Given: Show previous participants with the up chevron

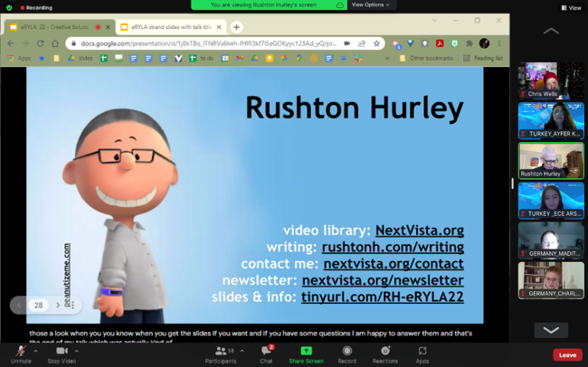Looking at the screenshot, I should pos(551,31).
